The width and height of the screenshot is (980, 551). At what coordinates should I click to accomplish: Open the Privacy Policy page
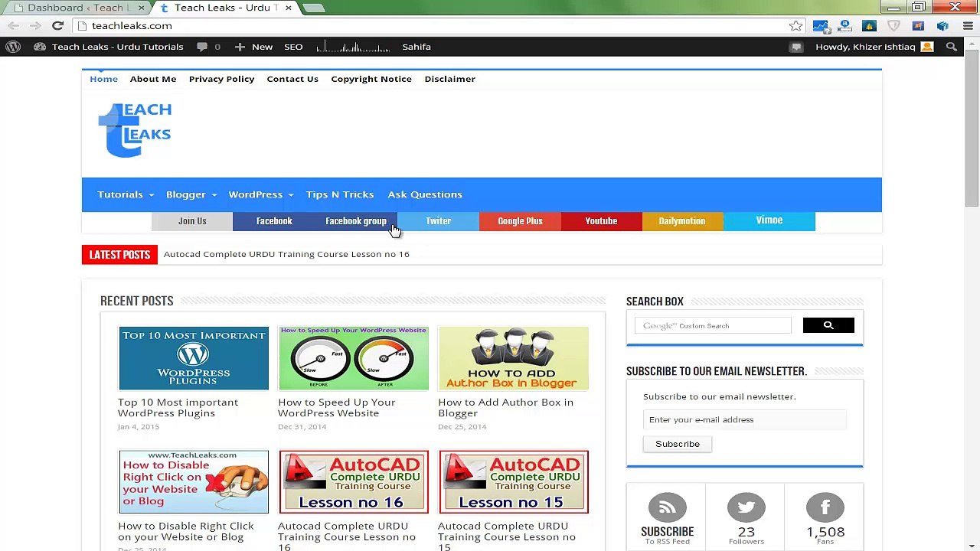point(221,79)
